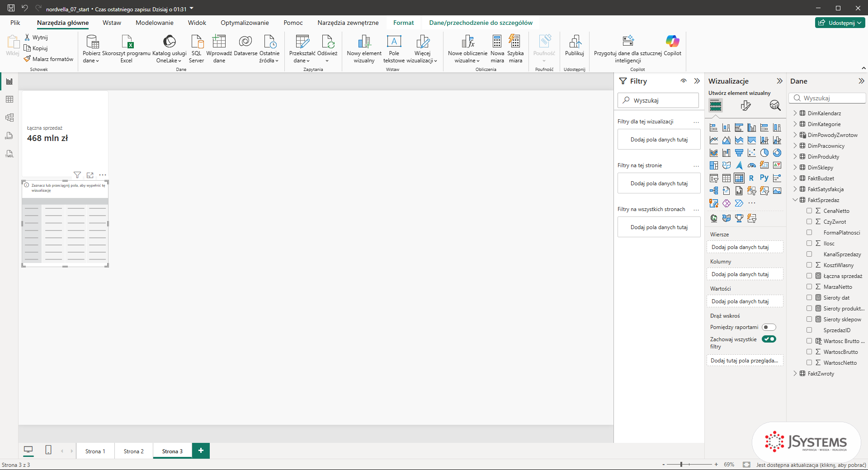Image resolution: width=868 pixels, height=470 pixels.
Task: Click the filter icon on the visual header
Action: (77, 175)
